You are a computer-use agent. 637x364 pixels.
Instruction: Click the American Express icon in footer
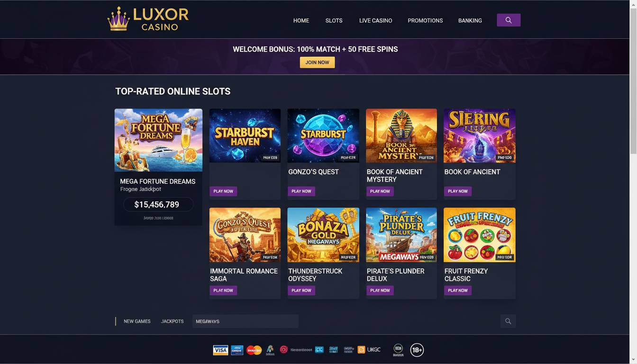(x=237, y=350)
